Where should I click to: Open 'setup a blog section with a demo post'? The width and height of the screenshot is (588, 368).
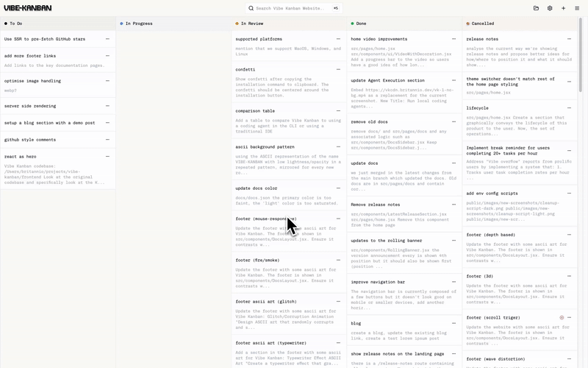(58, 123)
